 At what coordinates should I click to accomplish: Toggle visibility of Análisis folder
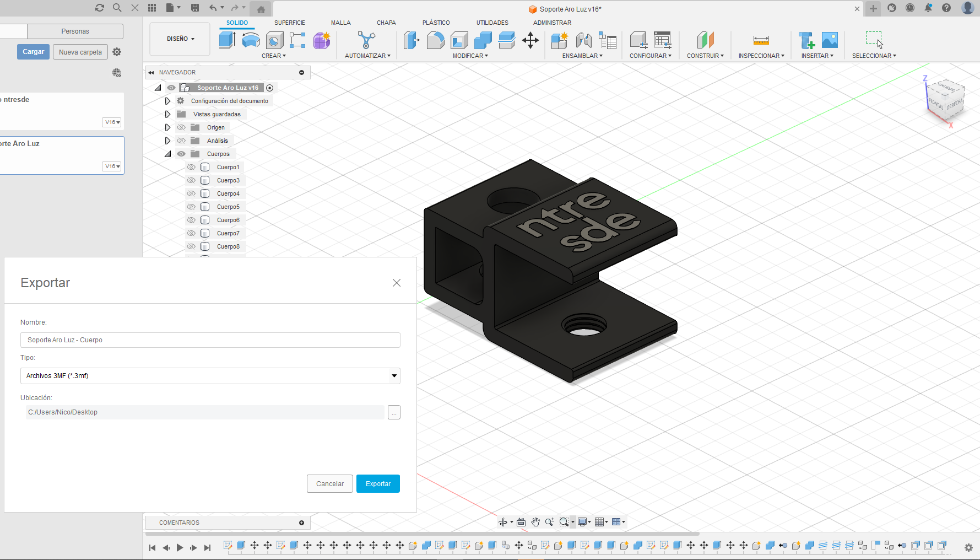181,141
